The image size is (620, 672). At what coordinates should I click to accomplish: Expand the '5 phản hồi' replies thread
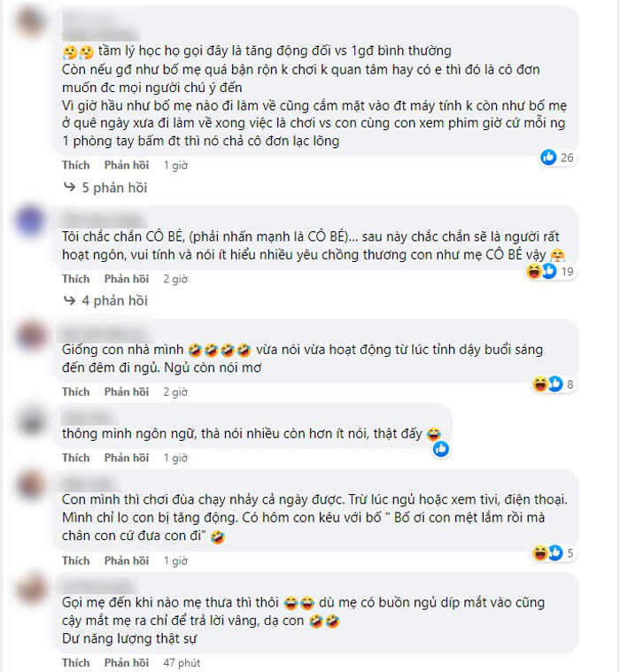[114, 188]
